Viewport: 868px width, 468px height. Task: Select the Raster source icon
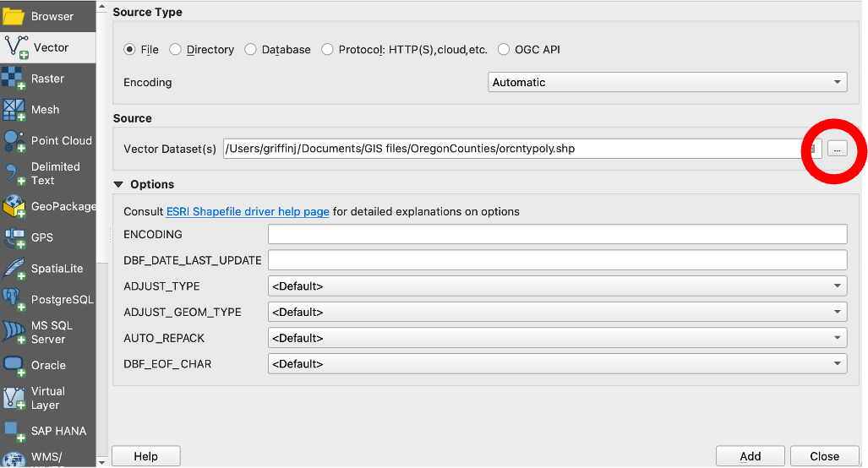(14, 79)
